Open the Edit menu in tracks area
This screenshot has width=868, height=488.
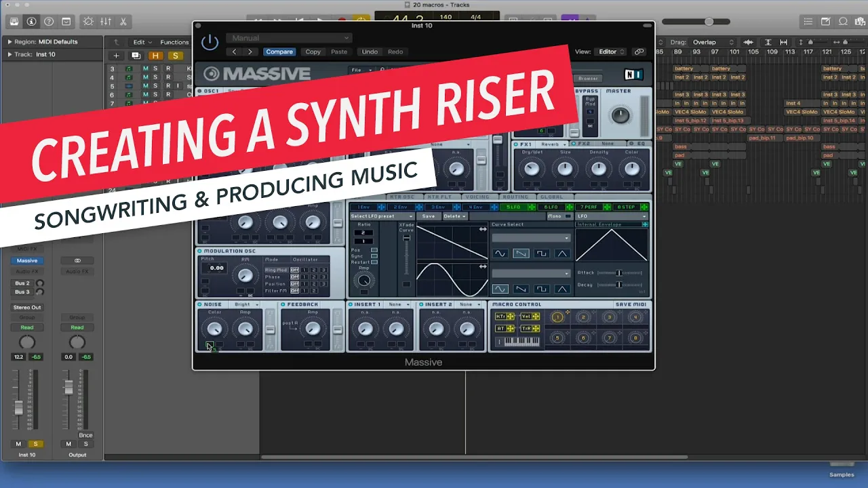[142, 42]
